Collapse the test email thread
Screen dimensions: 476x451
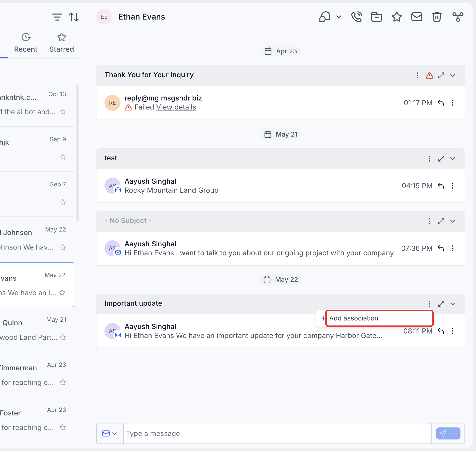(452, 159)
